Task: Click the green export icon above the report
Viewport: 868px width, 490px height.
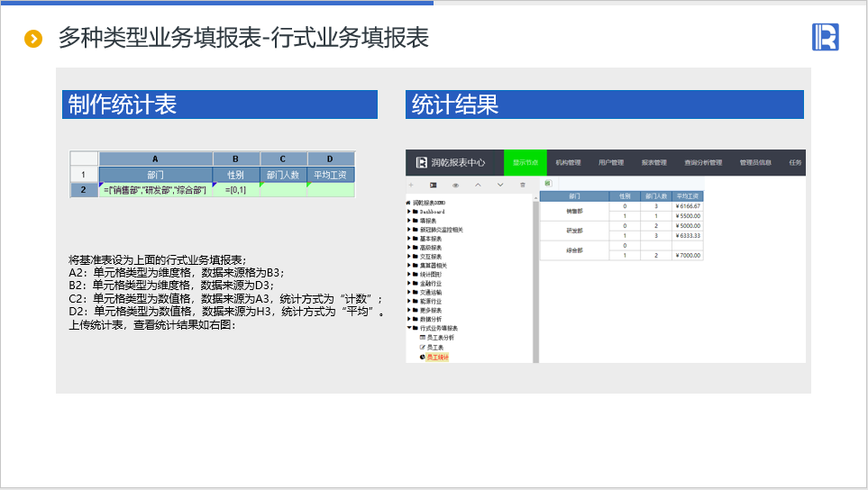Action: tap(547, 184)
